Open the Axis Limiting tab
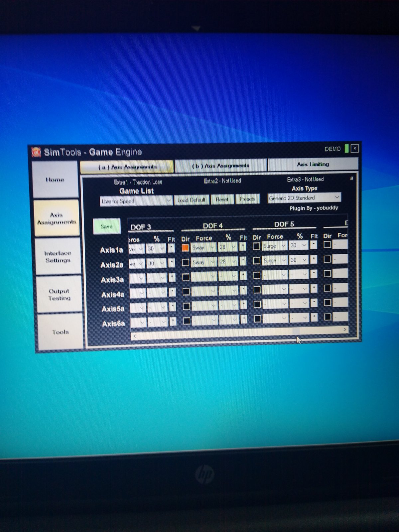 313,164
